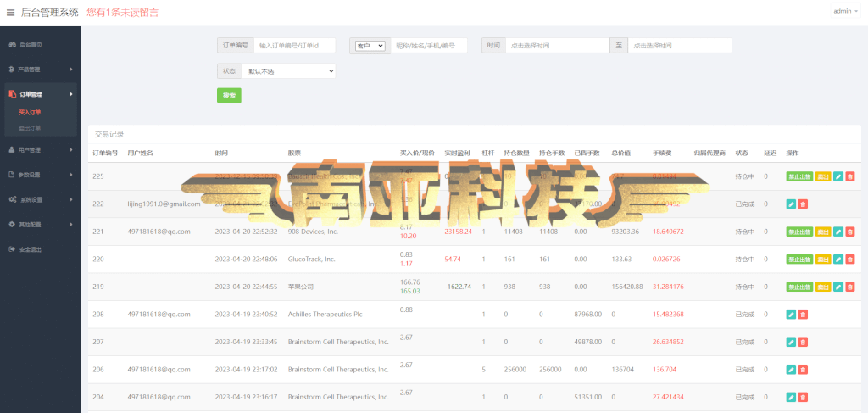
Task: Open the end time picker after 至
Action: click(680, 46)
